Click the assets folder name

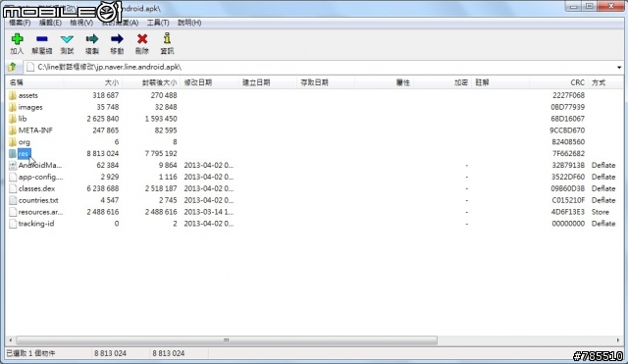pyautogui.click(x=28, y=95)
